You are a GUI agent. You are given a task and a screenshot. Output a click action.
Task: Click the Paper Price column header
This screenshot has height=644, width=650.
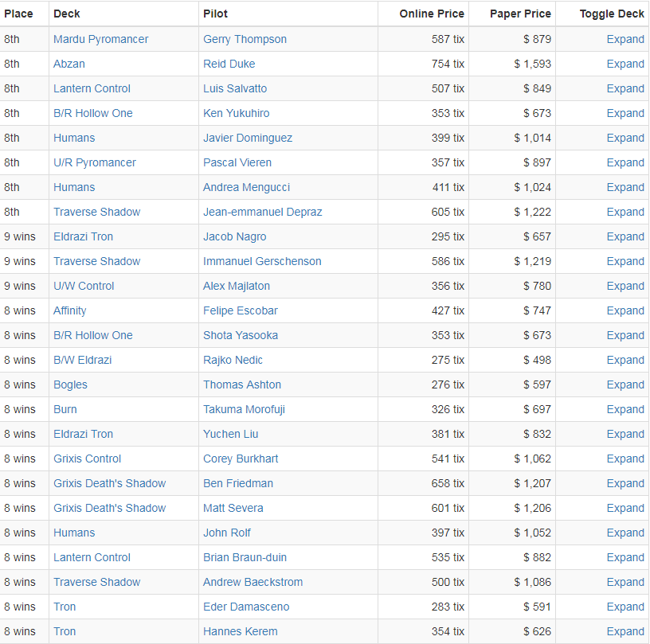pos(520,14)
